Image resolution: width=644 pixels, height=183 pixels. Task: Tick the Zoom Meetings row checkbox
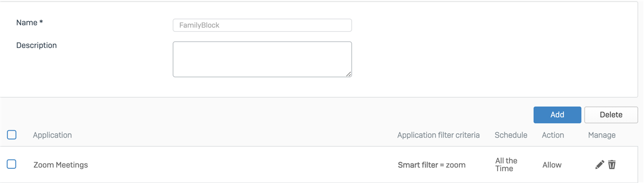click(x=12, y=164)
